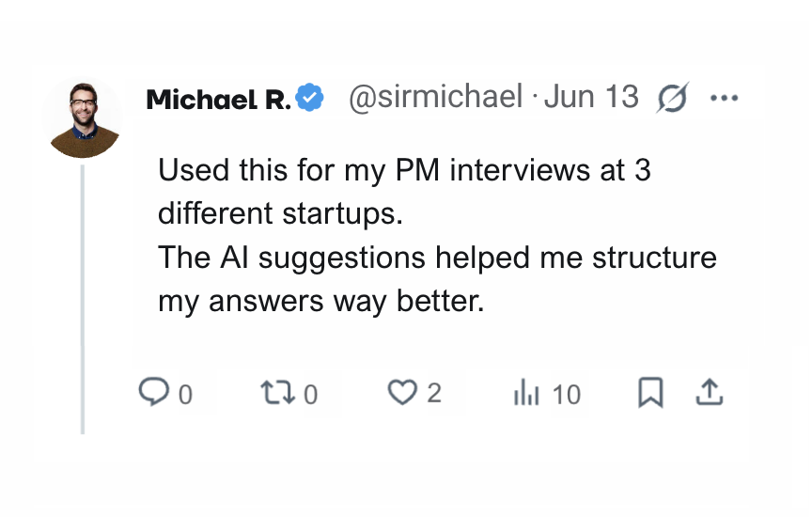Open Michael R.'s profile picture
Image resolution: width=812 pixels, height=517 pixels.
84,118
